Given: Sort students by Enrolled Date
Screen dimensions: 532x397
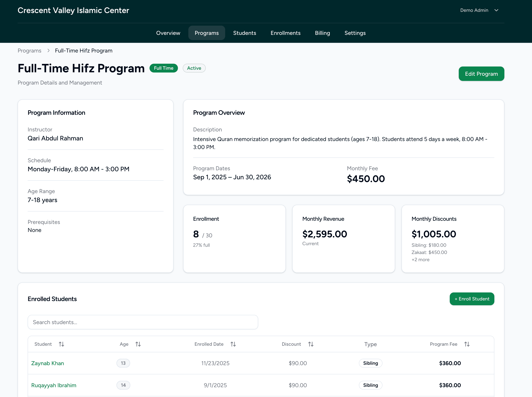Looking at the screenshot, I should (x=233, y=344).
